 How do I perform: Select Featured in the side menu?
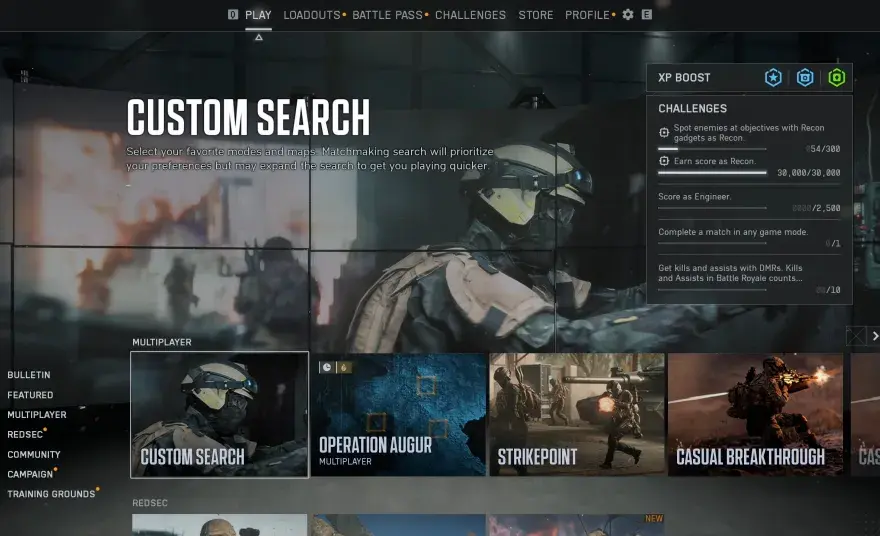[x=30, y=395]
